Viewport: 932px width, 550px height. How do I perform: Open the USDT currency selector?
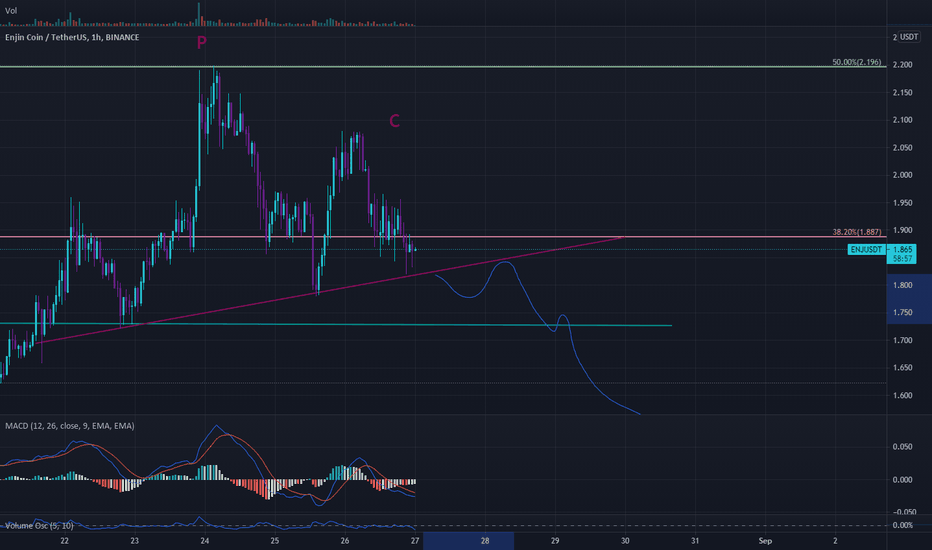coord(909,37)
